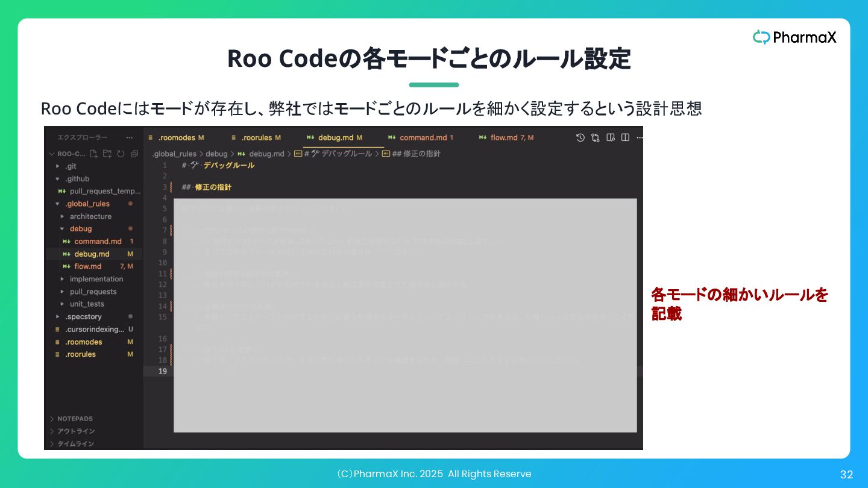This screenshot has width=868, height=488.
Task: Click the ## 修正の指針 breadcrumb
Action: [x=412, y=154]
